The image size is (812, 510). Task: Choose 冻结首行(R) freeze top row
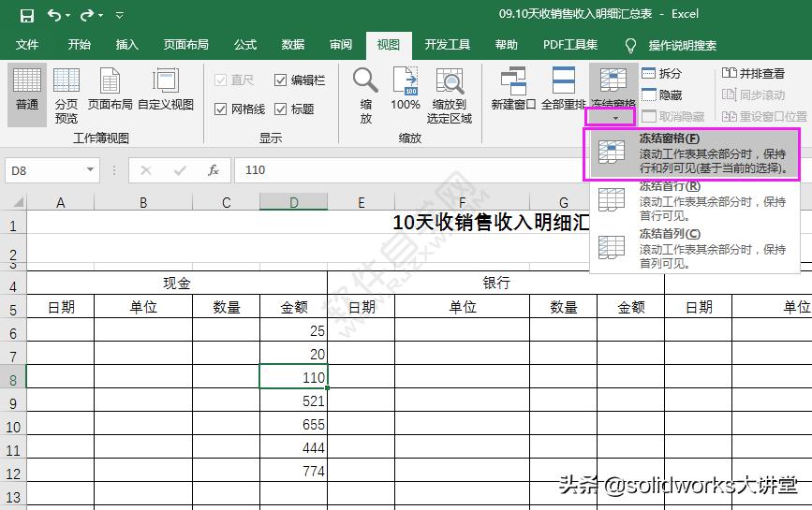[x=694, y=200]
